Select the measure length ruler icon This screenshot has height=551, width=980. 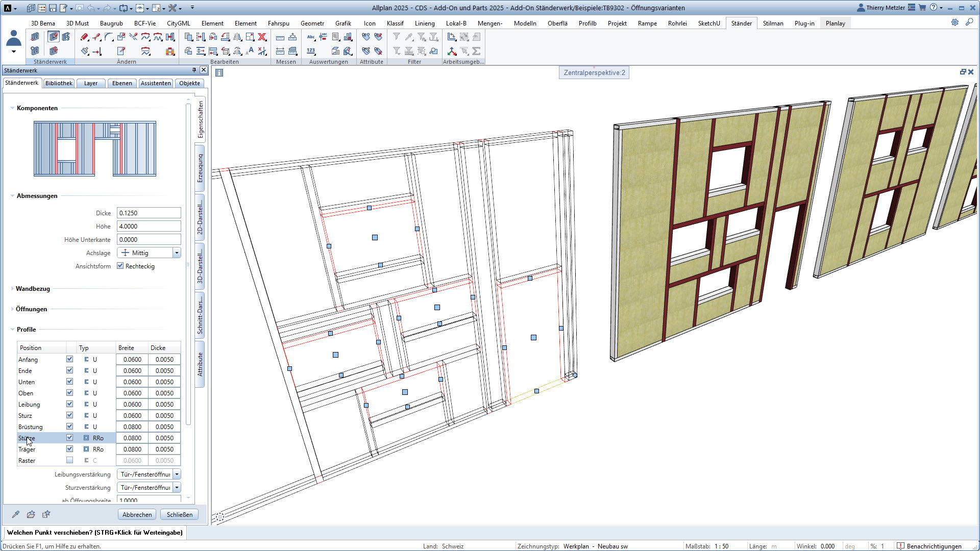tap(280, 37)
